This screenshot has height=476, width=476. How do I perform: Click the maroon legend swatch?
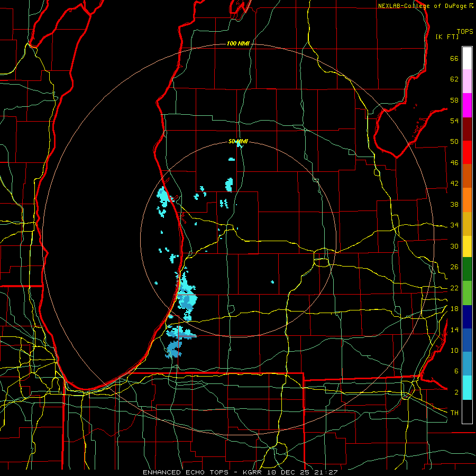(467, 129)
